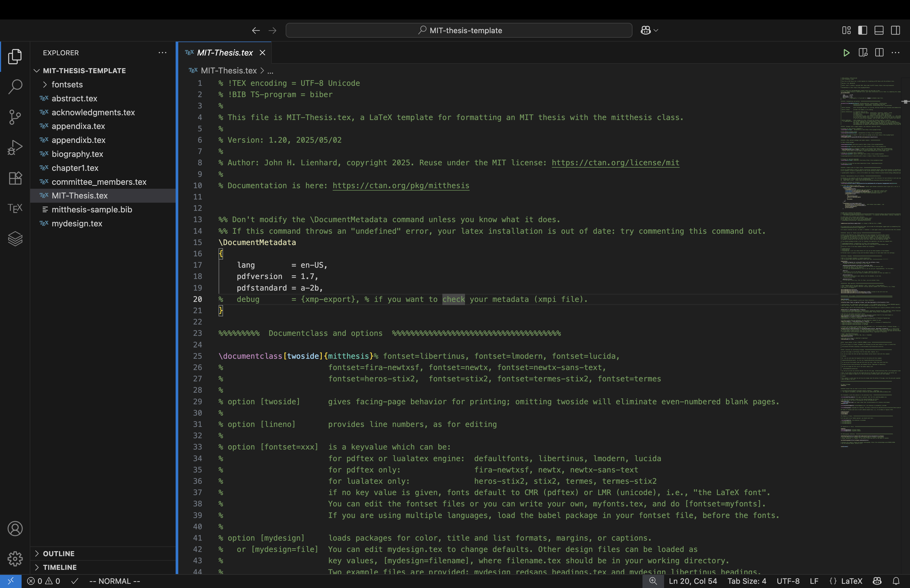Open Run and Debug view
Screen dimensions: 910x588
(15, 147)
